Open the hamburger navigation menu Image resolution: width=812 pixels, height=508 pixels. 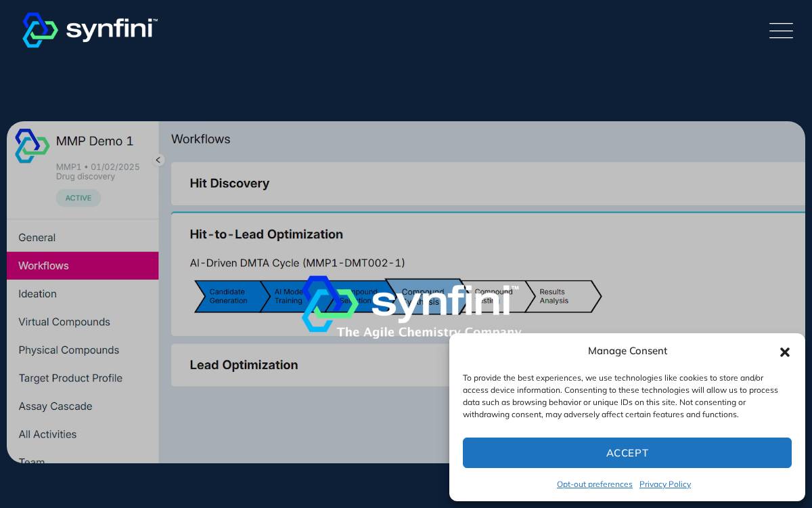click(781, 30)
